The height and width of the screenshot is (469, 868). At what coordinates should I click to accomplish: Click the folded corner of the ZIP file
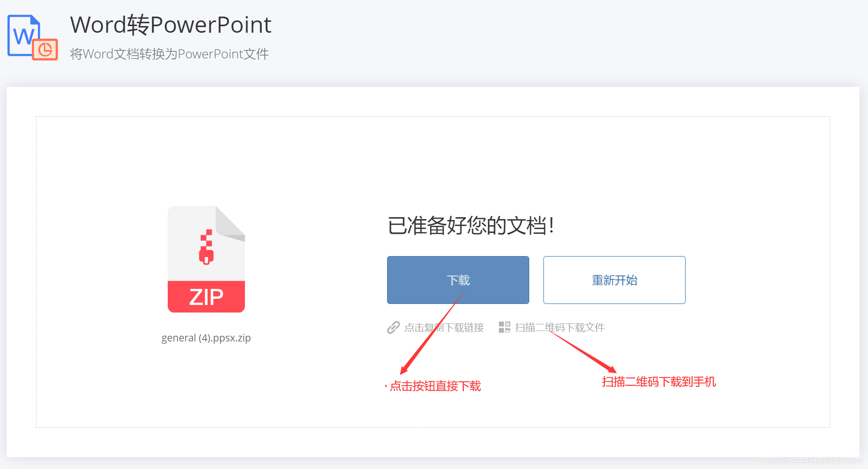tap(231, 223)
